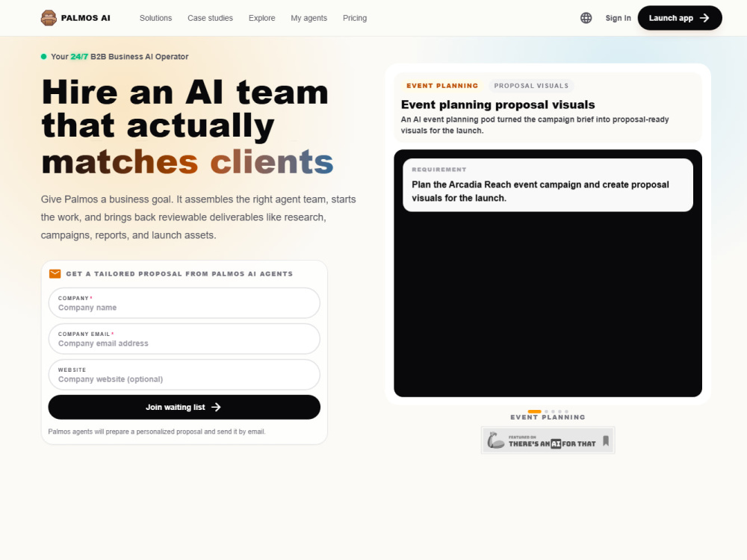
Task: Click the '24/7' green highlighted text
Action: pyautogui.click(x=79, y=57)
